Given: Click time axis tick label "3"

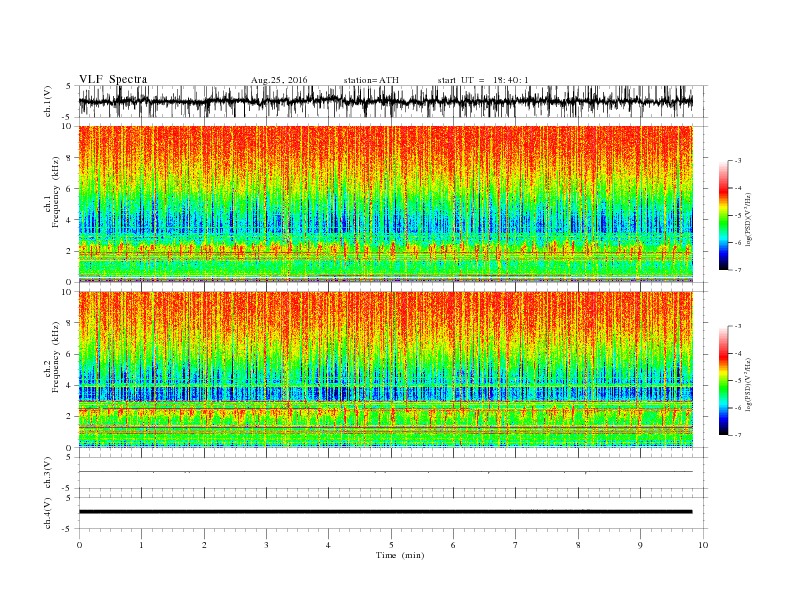Looking at the screenshot, I should [266, 545].
